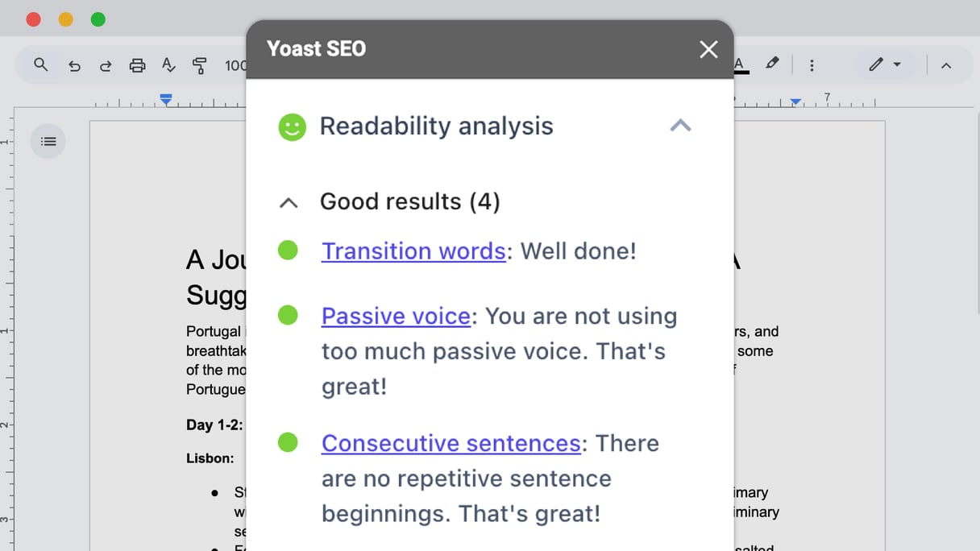The image size is (980, 551).
Task: Select the paint format roller tool
Action: coord(200,65)
